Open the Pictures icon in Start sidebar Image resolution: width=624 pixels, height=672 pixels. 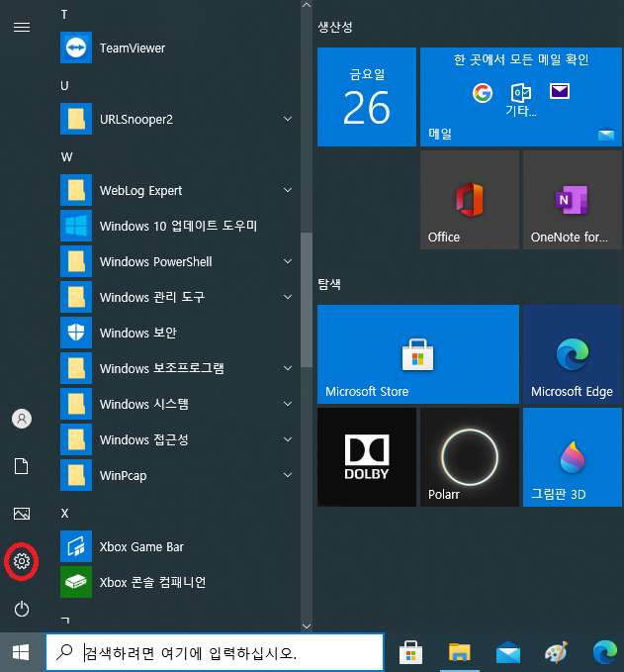pos(22,514)
